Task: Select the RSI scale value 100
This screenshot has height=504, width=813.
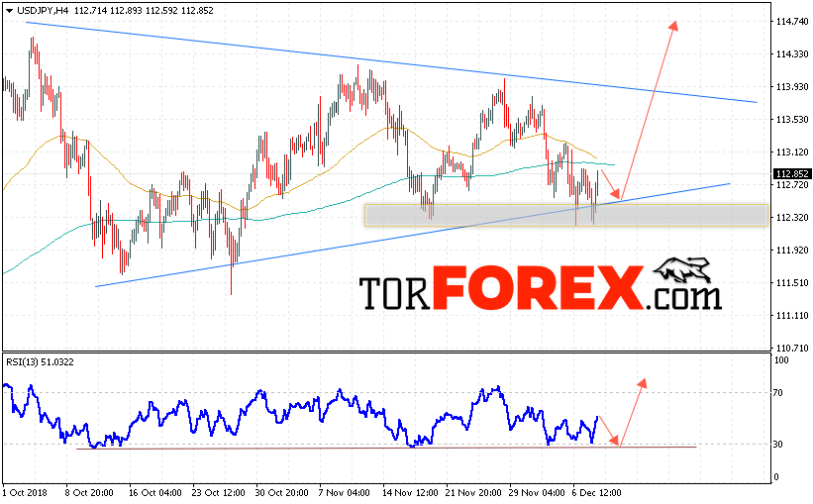Action: click(x=781, y=359)
